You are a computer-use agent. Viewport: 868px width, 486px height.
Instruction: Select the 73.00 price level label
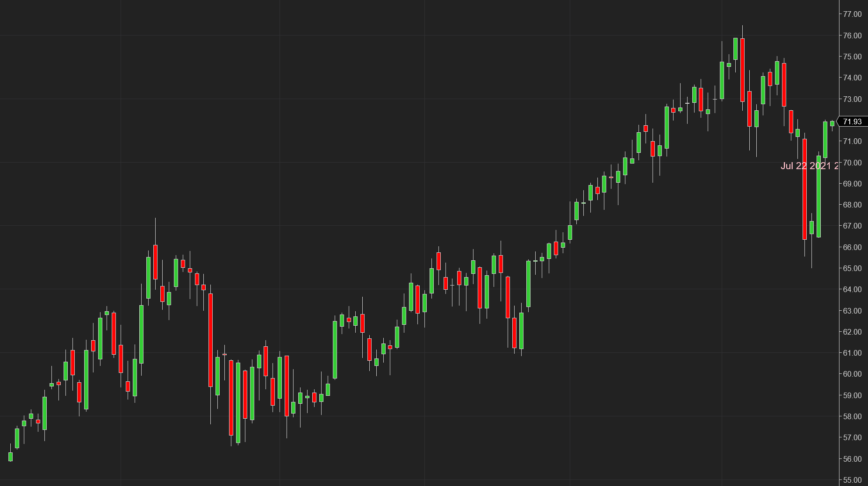pos(852,99)
